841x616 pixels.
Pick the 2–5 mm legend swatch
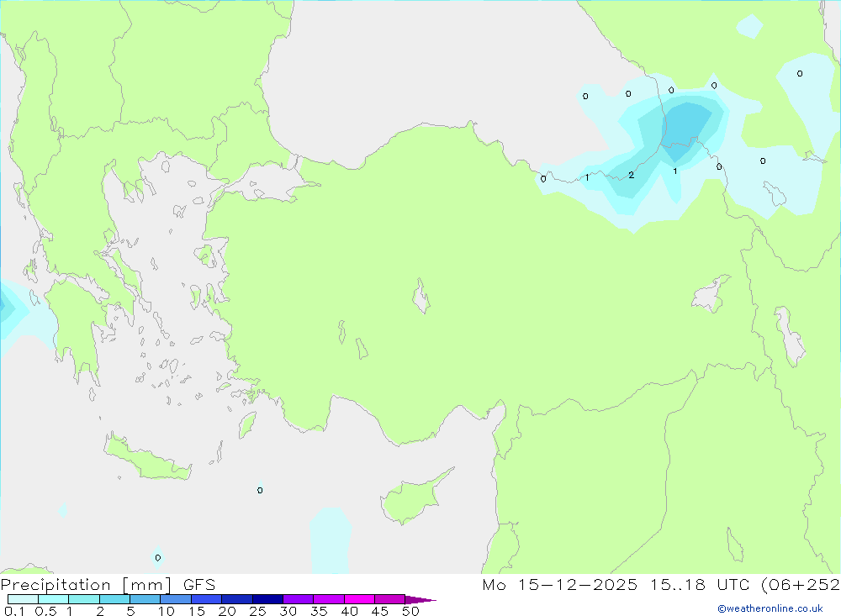pos(114,599)
